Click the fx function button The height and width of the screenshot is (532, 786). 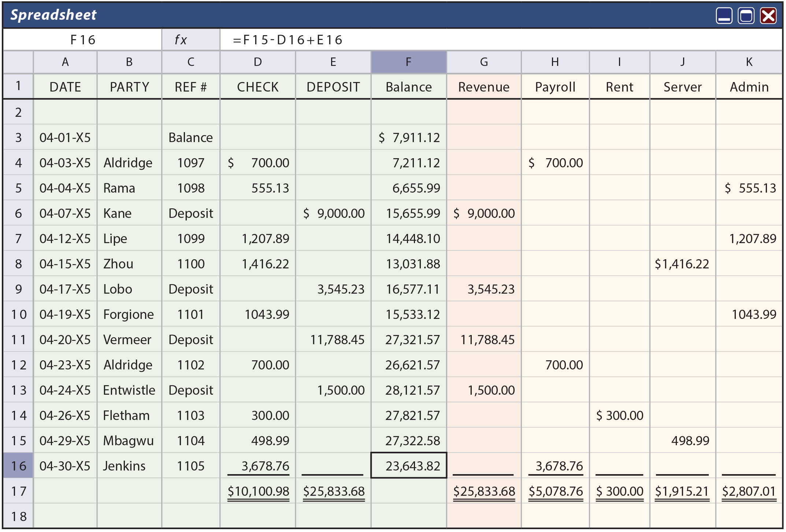[190, 40]
